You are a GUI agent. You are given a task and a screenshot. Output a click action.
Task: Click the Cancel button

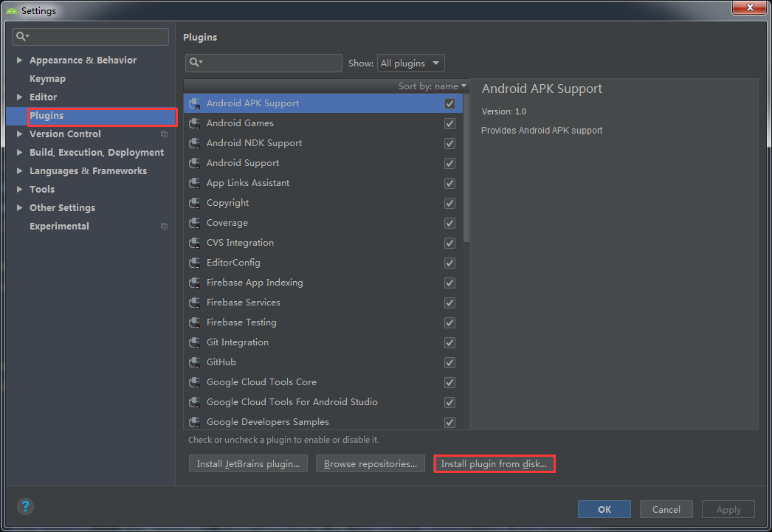pos(666,509)
